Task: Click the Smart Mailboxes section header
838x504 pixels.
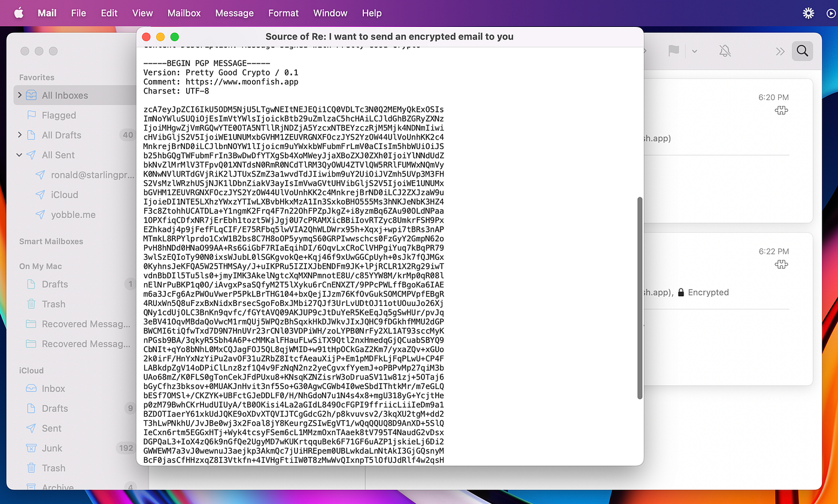Action: (x=51, y=241)
